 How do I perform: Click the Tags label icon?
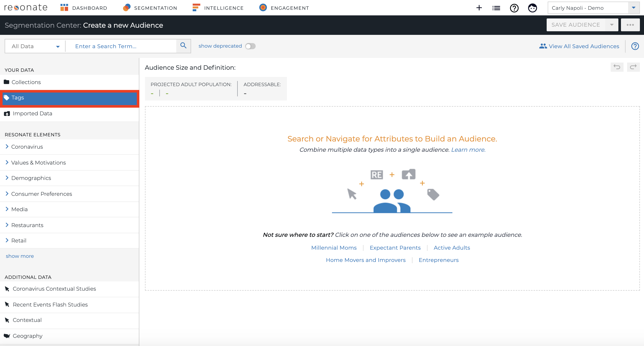7,98
